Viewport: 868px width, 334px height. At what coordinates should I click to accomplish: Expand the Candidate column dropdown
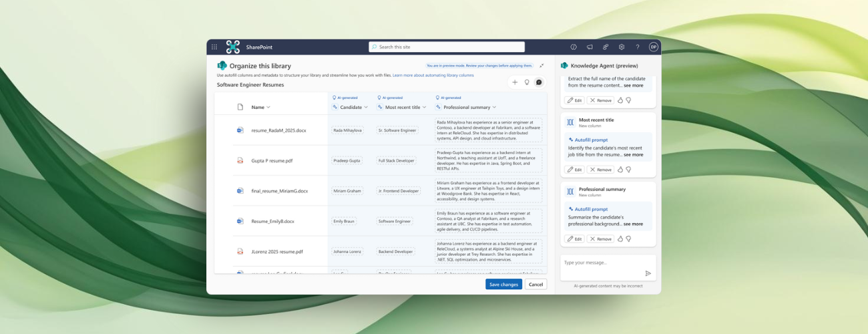click(366, 107)
